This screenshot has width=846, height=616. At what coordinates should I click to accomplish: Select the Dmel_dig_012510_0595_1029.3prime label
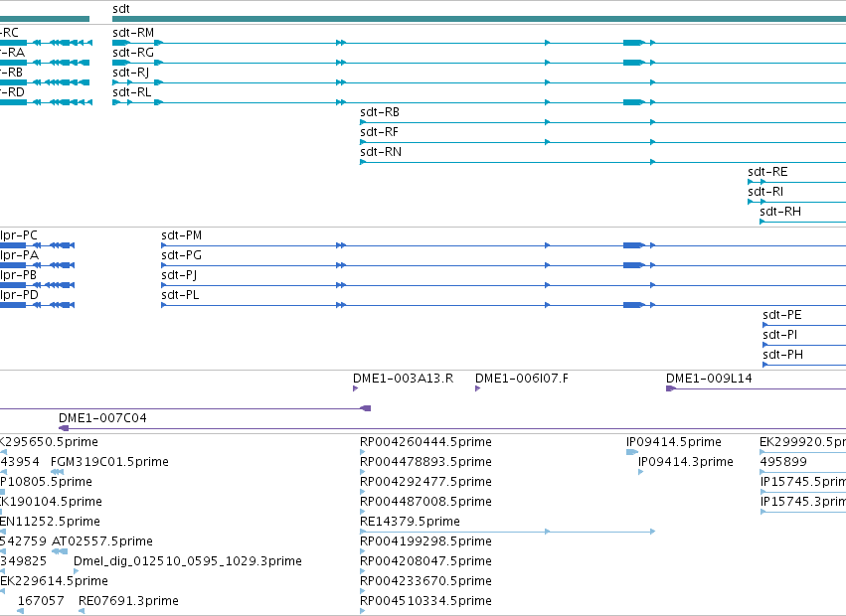(x=188, y=561)
